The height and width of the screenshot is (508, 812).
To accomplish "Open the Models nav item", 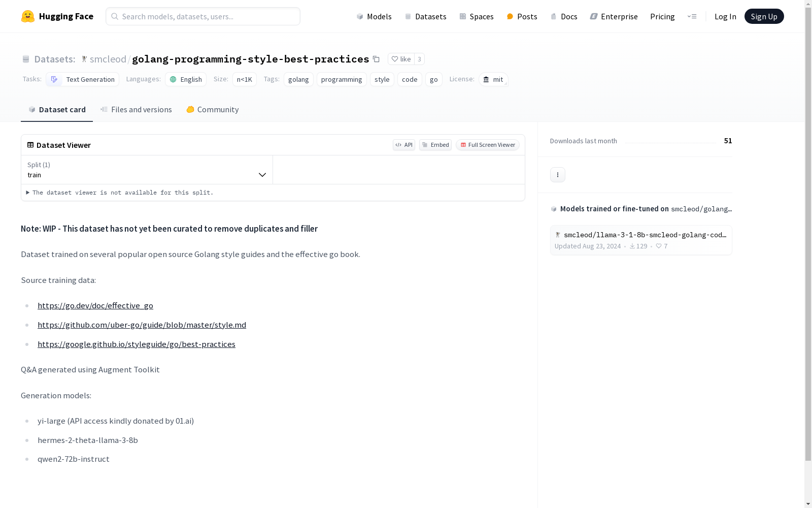I will tap(374, 16).
